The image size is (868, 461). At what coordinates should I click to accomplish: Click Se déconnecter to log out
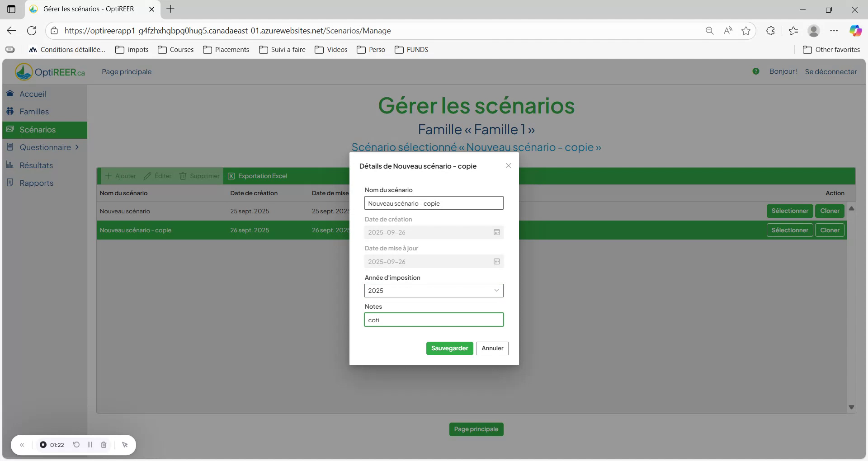click(x=831, y=71)
